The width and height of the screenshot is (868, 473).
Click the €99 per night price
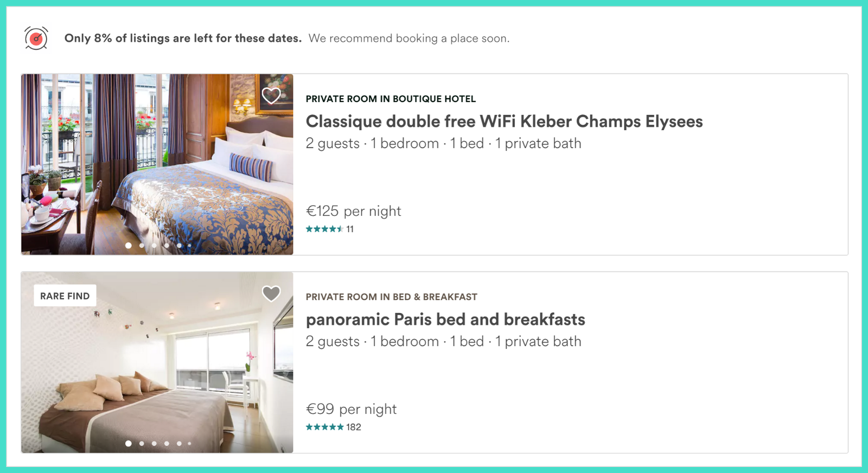tap(352, 409)
